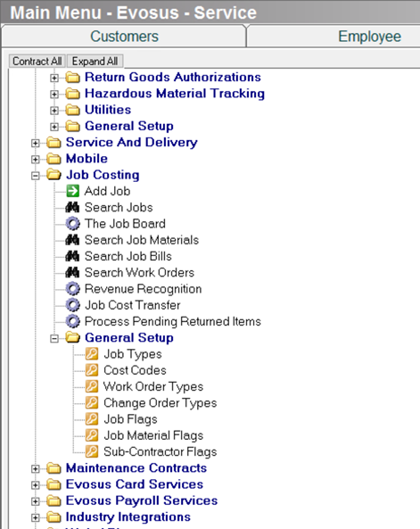This screenshot has height=529, width=420.
Task: Expand the Evosus Card Services node
Action: pyautogui.click(x=35, y=485)
